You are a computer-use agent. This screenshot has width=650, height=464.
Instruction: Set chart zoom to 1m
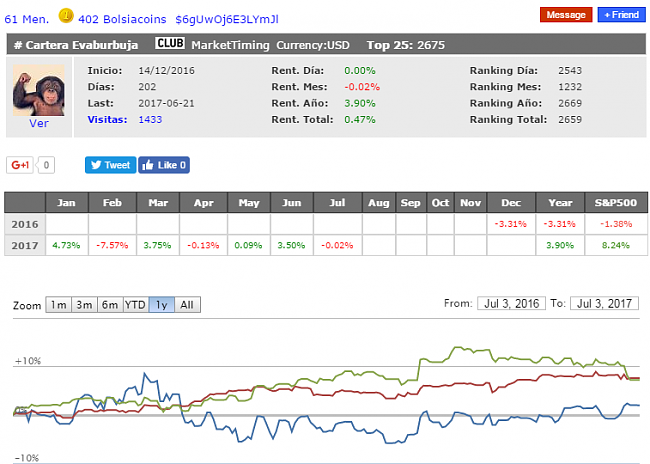tap(58, 305)
